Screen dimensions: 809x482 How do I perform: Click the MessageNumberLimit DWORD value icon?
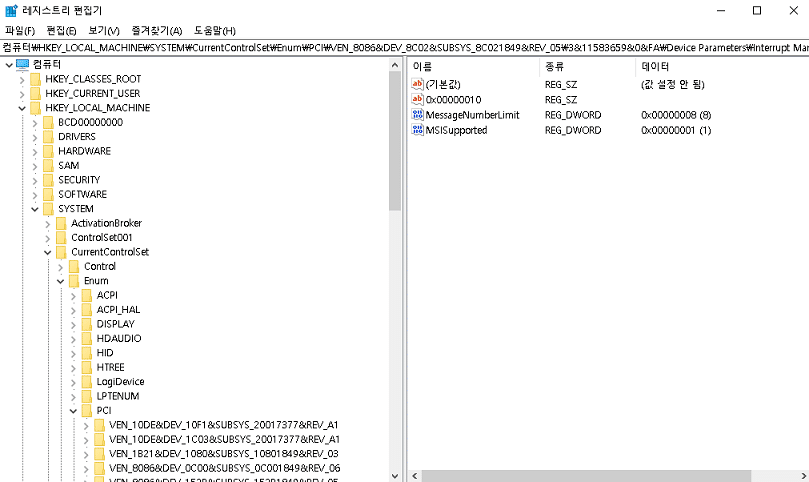pyautogui.click(x=418, y=115)
